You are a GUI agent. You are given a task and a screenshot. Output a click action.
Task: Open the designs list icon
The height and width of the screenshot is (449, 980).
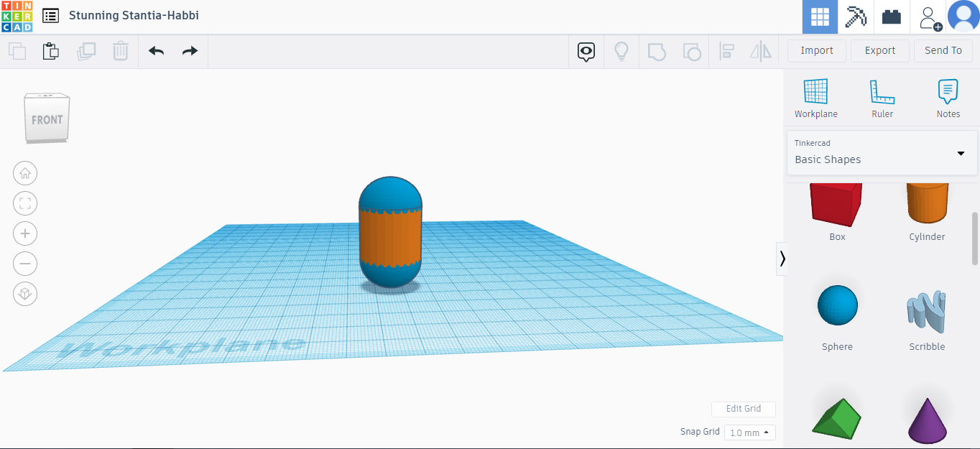click(x=50, y=15)
